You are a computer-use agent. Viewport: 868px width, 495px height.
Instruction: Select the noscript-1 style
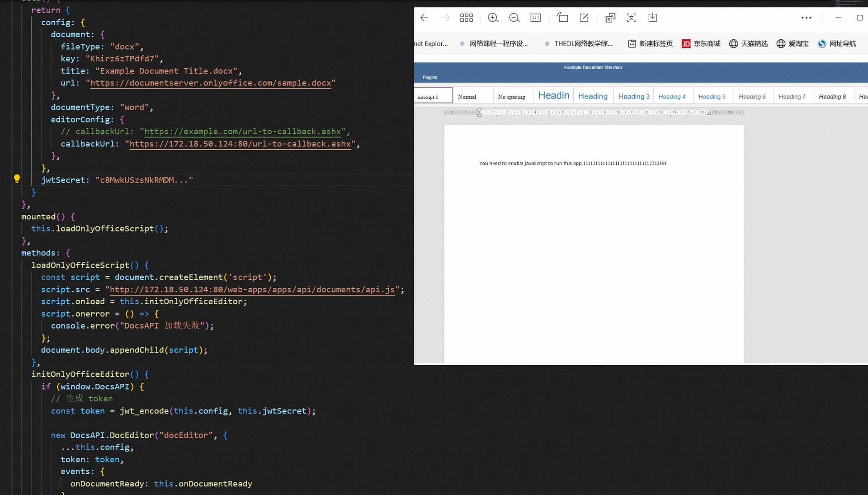coord(433,96)
